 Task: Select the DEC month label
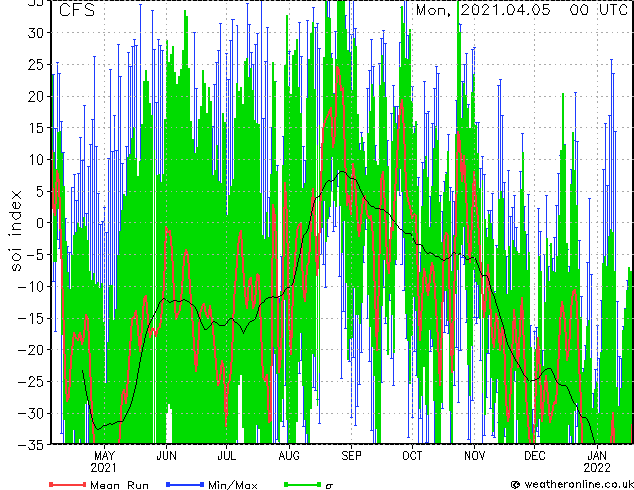coord(535,456)
